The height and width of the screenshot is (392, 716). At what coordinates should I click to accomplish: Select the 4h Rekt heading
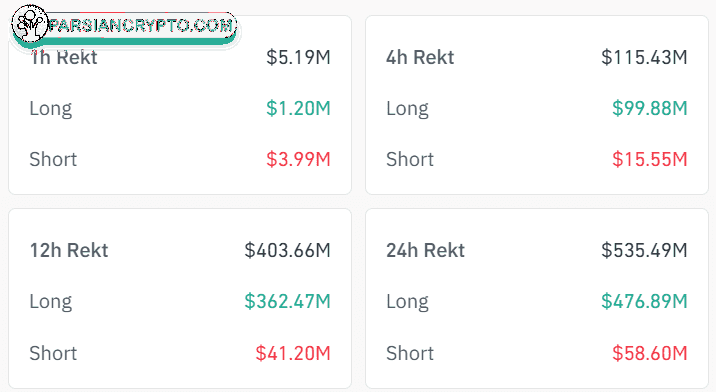[420, 58]
